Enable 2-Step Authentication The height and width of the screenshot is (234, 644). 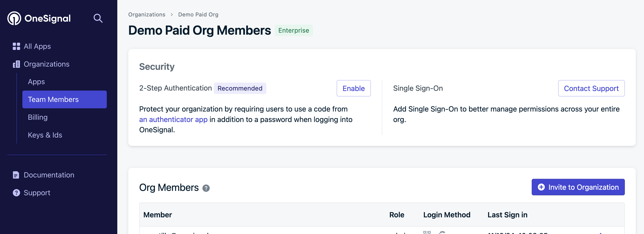pyautogui.click(x=353, y=88)
